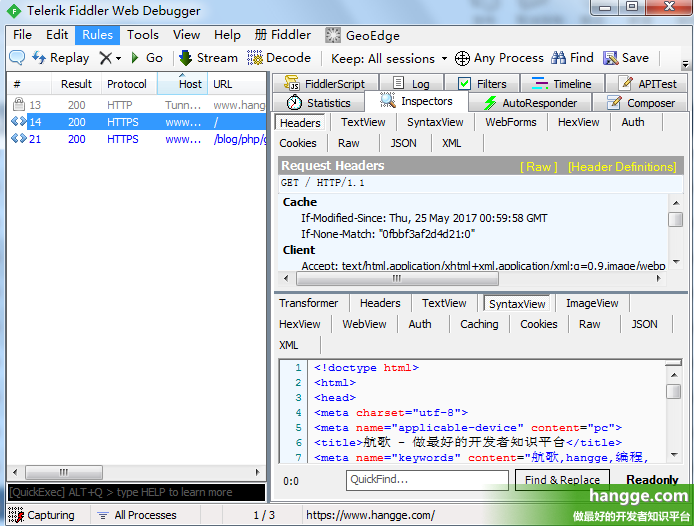Image resolution: width=694 pixels, height=526 pixels.
Task: Click the GeoEdge menu item
Action: coord(362,35)
